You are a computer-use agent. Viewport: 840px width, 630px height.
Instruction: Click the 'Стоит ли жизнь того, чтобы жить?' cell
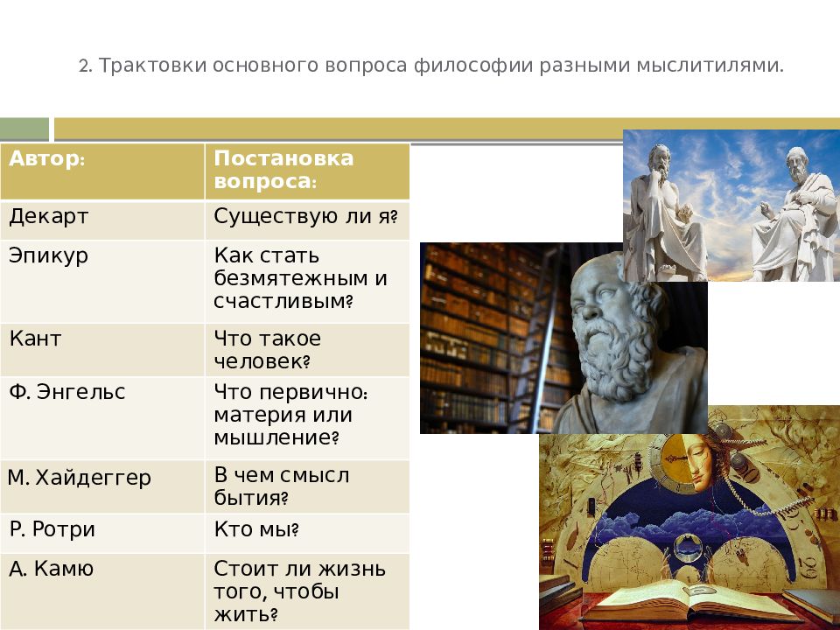(x=306, y=591)
